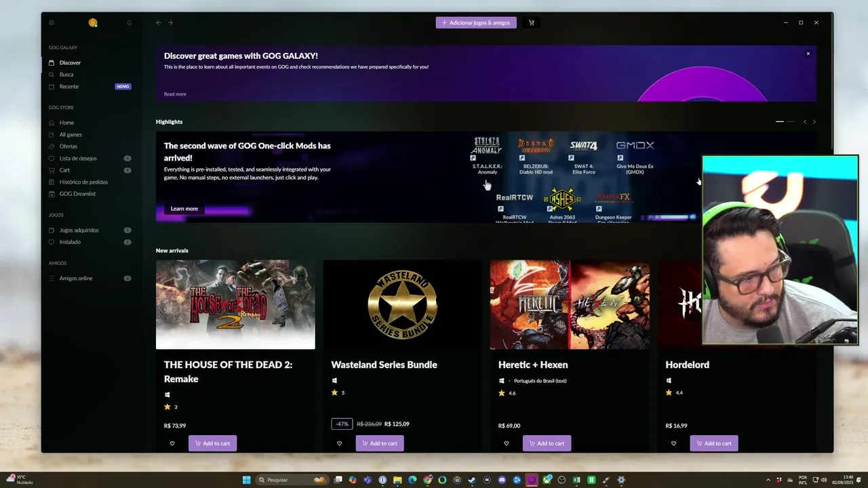Click the taskbar Pesquisar search box
Screen dimensions: 868x488
[292, 480]
